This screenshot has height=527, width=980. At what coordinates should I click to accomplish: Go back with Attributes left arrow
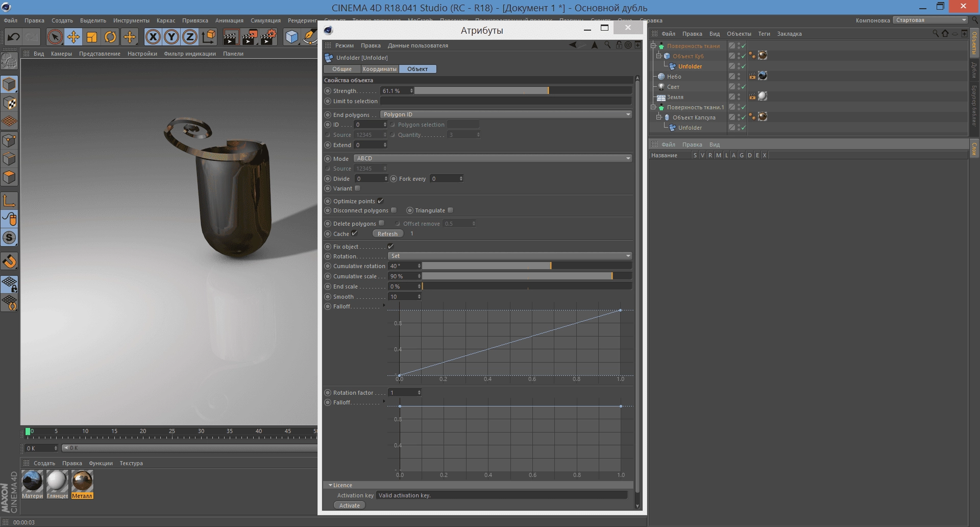573,45
